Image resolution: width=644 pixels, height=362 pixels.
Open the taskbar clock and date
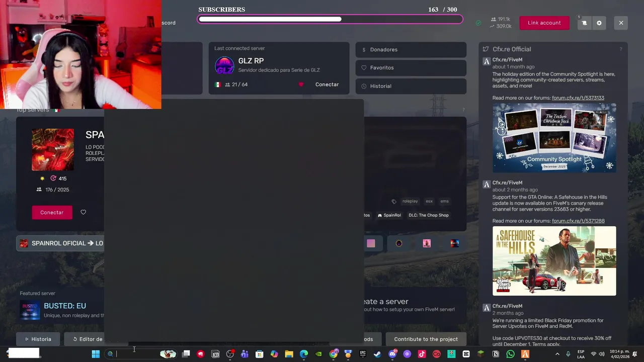619,354
